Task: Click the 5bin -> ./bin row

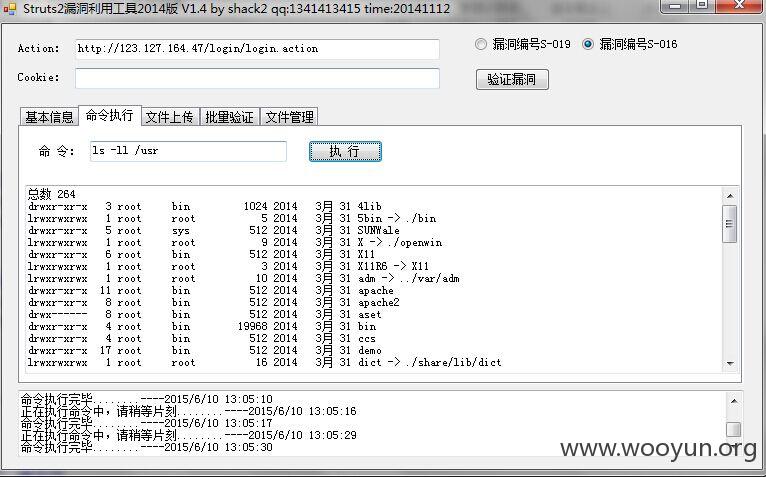Action: click(232, 218)
